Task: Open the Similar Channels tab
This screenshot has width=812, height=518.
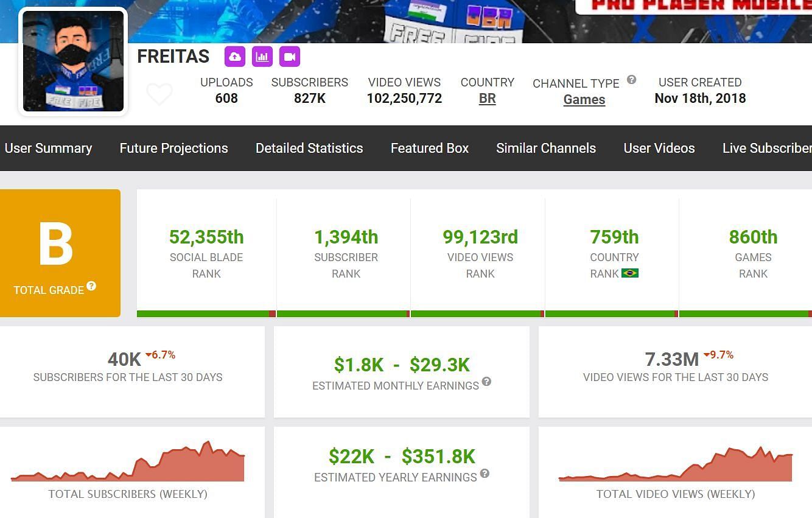Action: click(x=546, y=148)
